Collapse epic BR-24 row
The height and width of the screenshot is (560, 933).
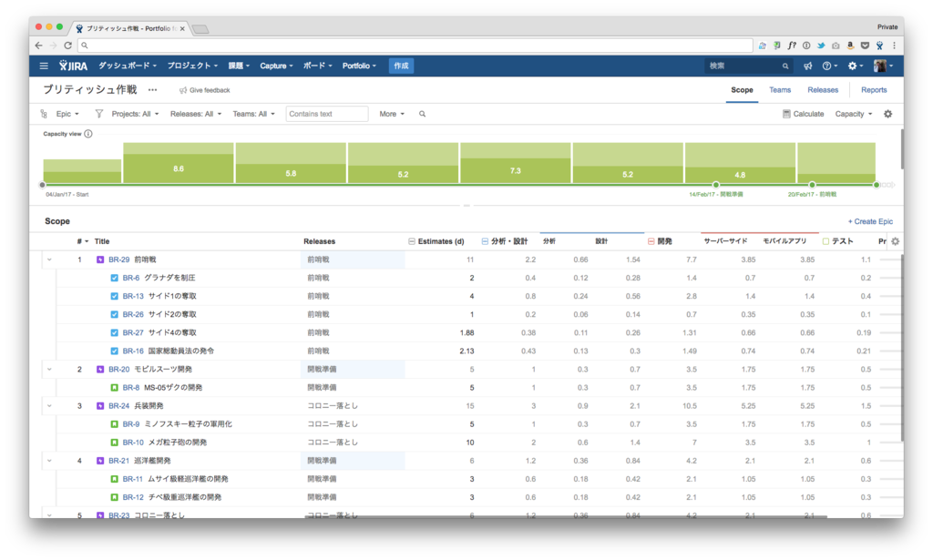click(x=49, y=406)
